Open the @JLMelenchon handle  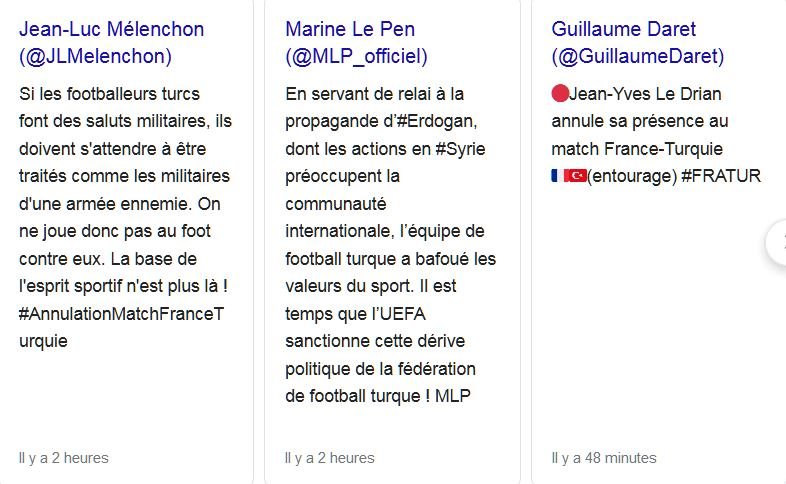click(95, 56)
